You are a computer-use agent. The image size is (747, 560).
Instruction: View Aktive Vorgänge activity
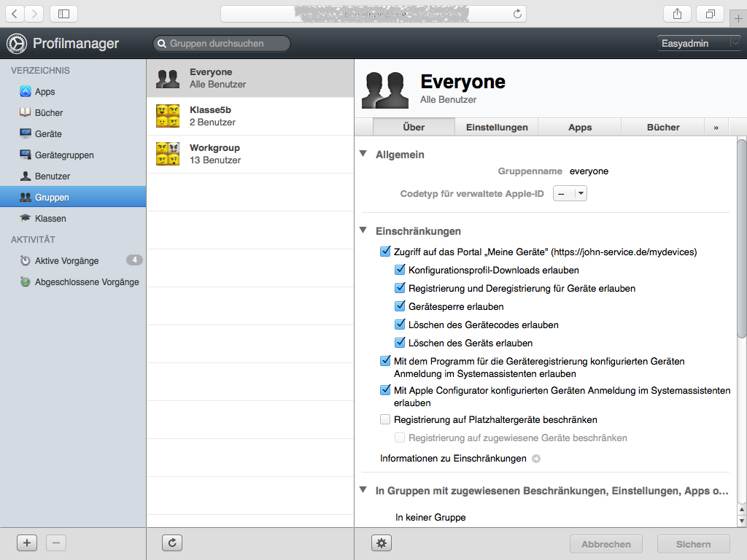[x=73, y=260]
